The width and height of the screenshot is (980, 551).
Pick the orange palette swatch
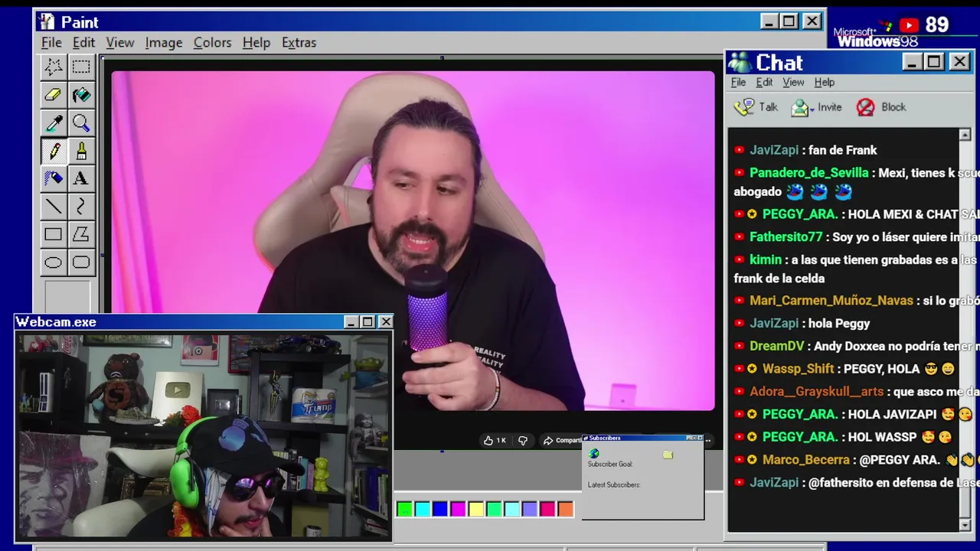[565, 509]
